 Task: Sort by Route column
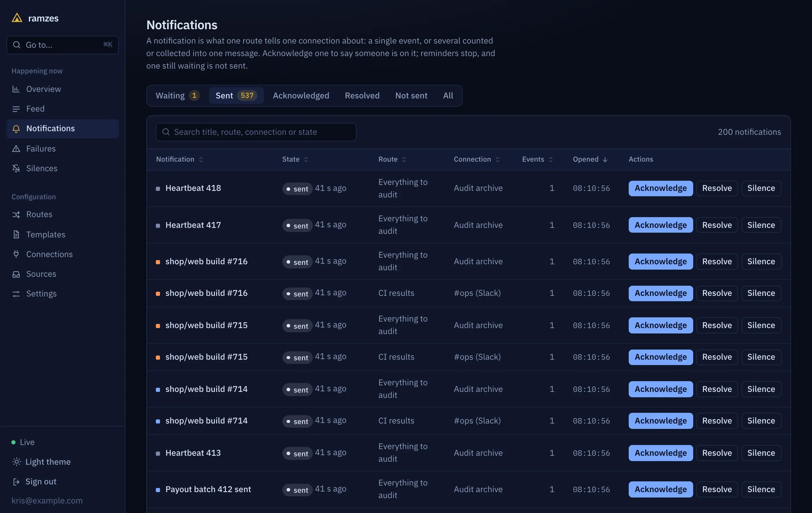[x=392, y=159]
